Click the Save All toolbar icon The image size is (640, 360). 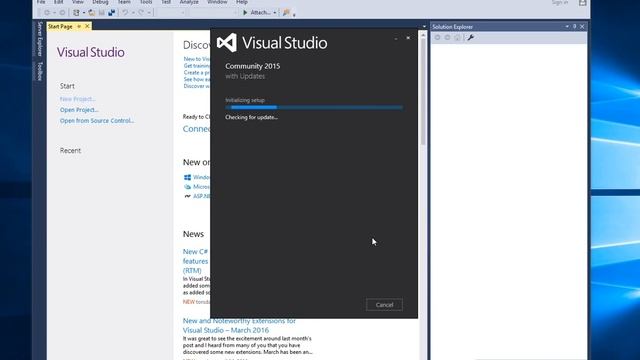coord(111,13)
